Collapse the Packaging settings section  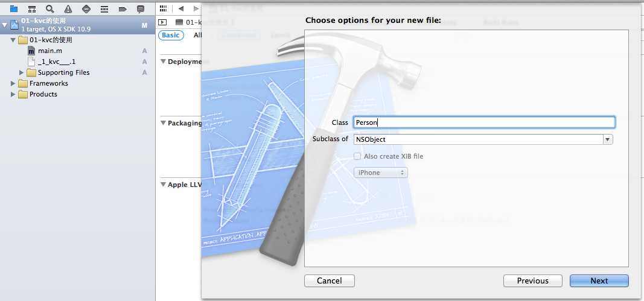(163, 123)
